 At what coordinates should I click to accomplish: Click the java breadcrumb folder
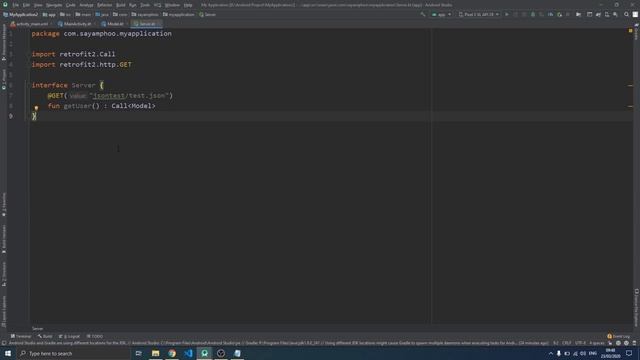coord(102,14)
